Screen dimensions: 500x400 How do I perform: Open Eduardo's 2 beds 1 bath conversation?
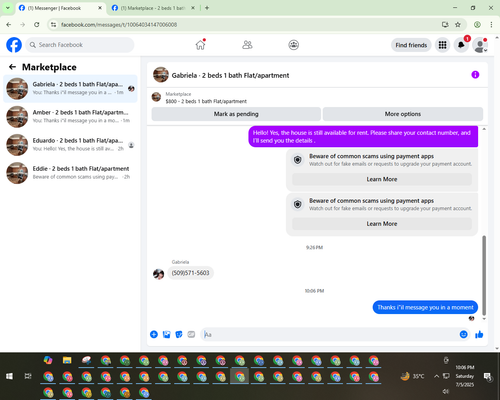coord(70,145)
